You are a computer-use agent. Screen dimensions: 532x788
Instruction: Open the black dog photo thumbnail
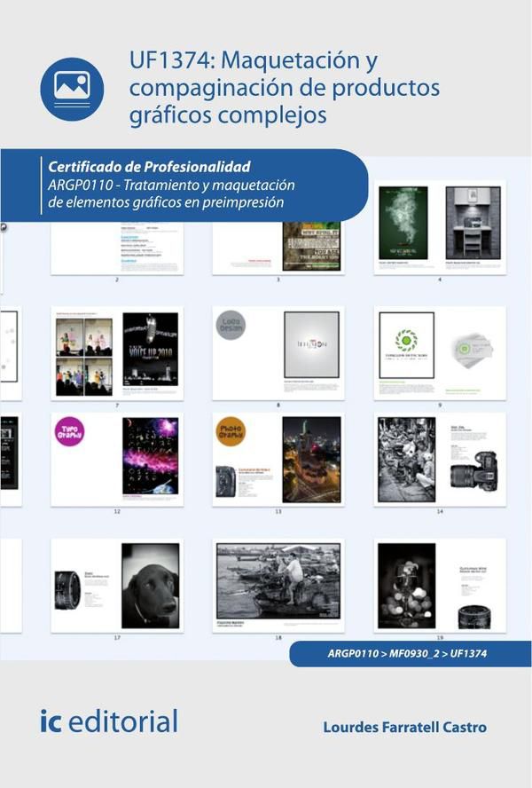tap(149, 585)
